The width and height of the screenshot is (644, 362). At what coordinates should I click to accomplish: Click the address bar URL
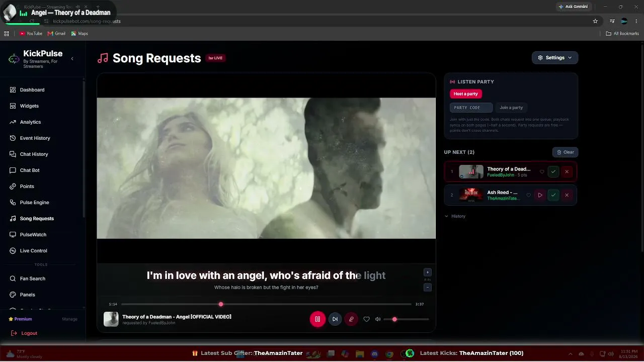pyautogui.click(x=87, y=21)
